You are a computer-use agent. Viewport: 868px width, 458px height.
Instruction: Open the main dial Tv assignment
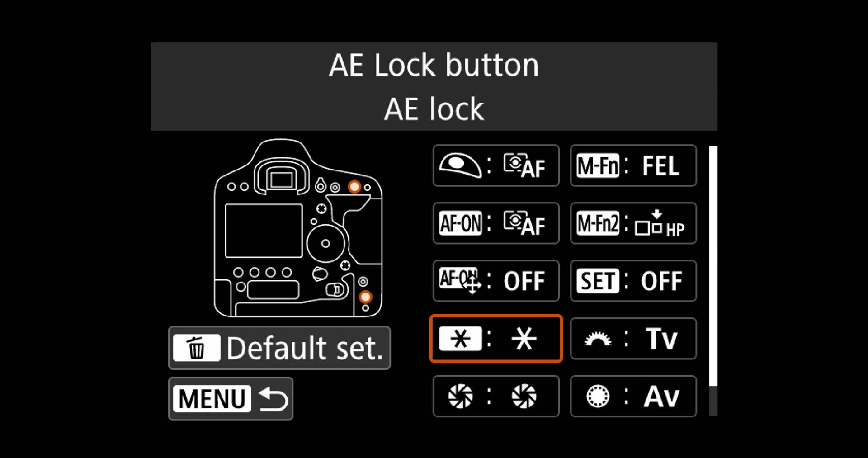click(x=633, y=339)
